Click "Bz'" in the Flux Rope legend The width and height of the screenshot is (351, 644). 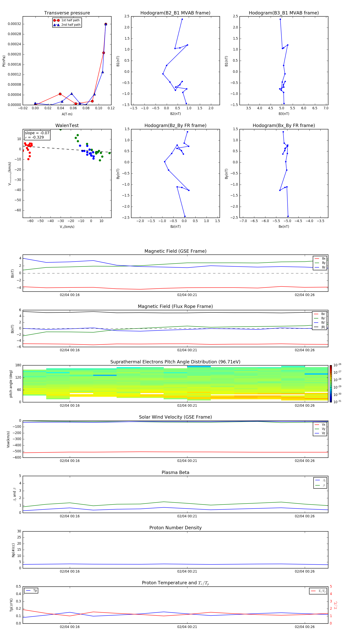click(x=323, y=323)
